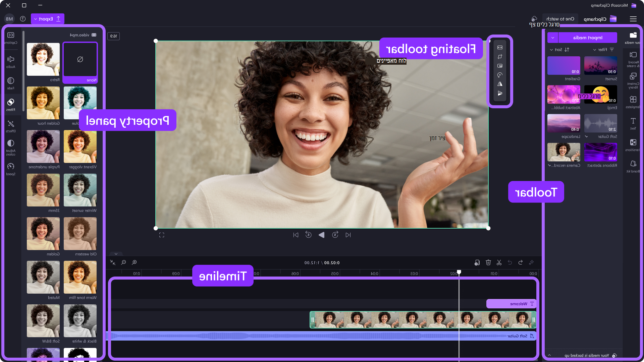Play the video preview
This screenshot has height=362, width=644.
pos(321,235)
